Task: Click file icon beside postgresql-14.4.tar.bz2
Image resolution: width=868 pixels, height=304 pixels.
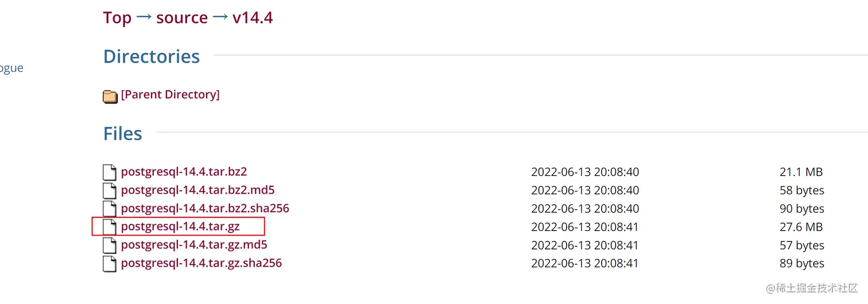Action: [x=109, y=172]
